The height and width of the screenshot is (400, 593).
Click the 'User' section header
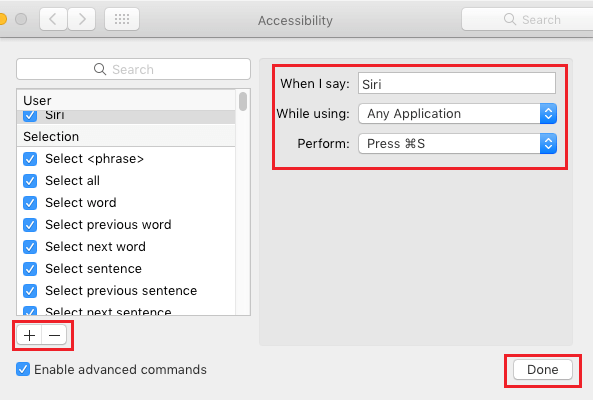pos(126,100)
